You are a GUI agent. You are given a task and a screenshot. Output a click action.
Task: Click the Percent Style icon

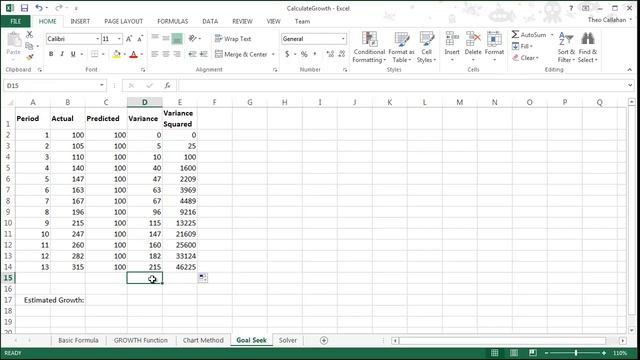coord(304,54)
